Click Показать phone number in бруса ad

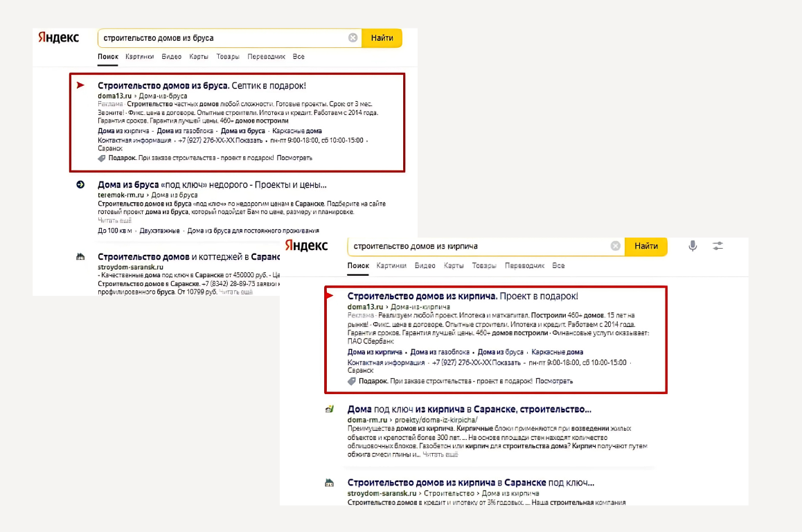(248, 140)
